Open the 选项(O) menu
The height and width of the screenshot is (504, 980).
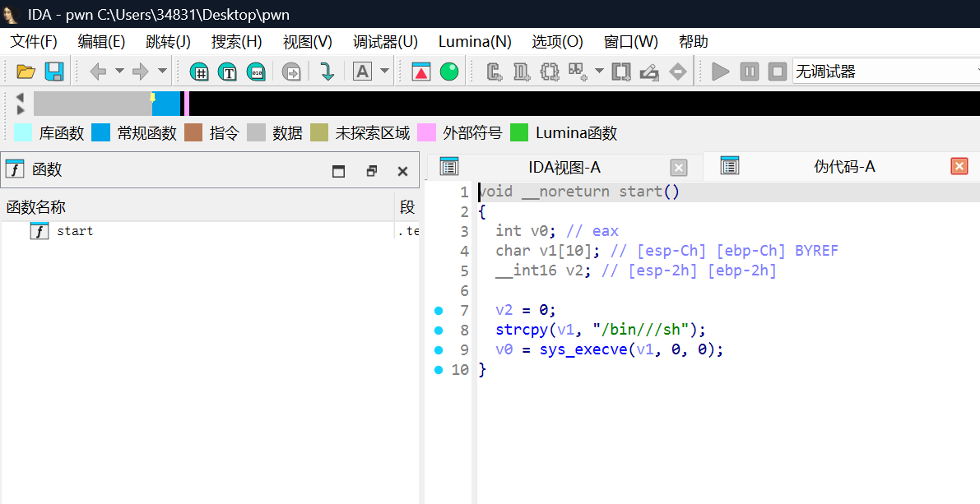tap(558, 42)
